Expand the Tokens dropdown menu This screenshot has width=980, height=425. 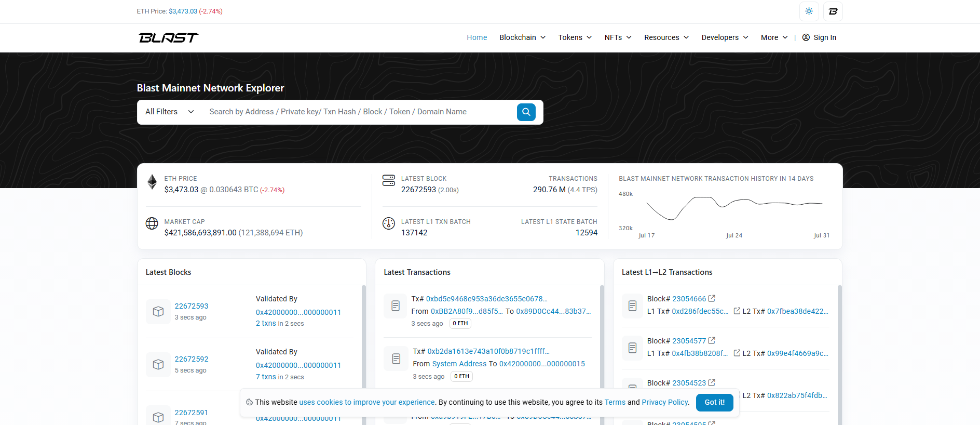(x=575, y=37)
